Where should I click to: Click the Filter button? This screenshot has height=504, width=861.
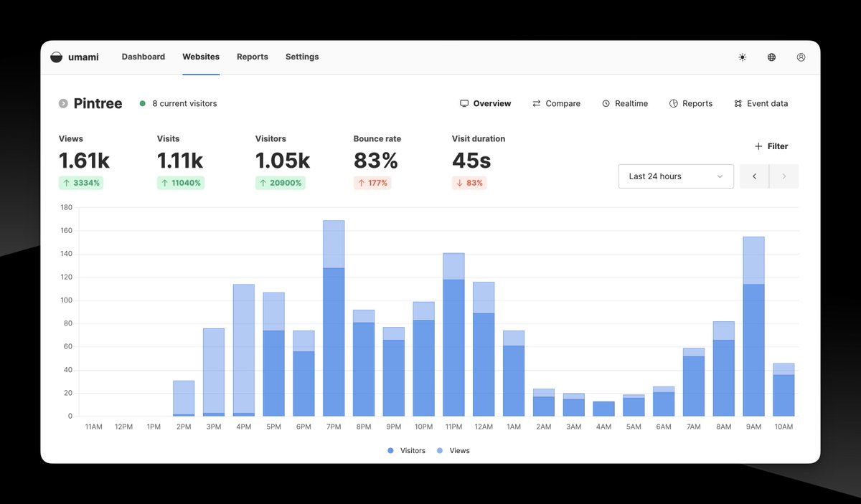[771, 146]
